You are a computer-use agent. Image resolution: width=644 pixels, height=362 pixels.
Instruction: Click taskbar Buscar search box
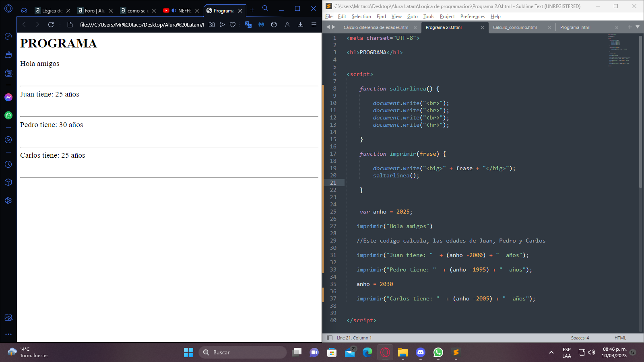point(242,352)
